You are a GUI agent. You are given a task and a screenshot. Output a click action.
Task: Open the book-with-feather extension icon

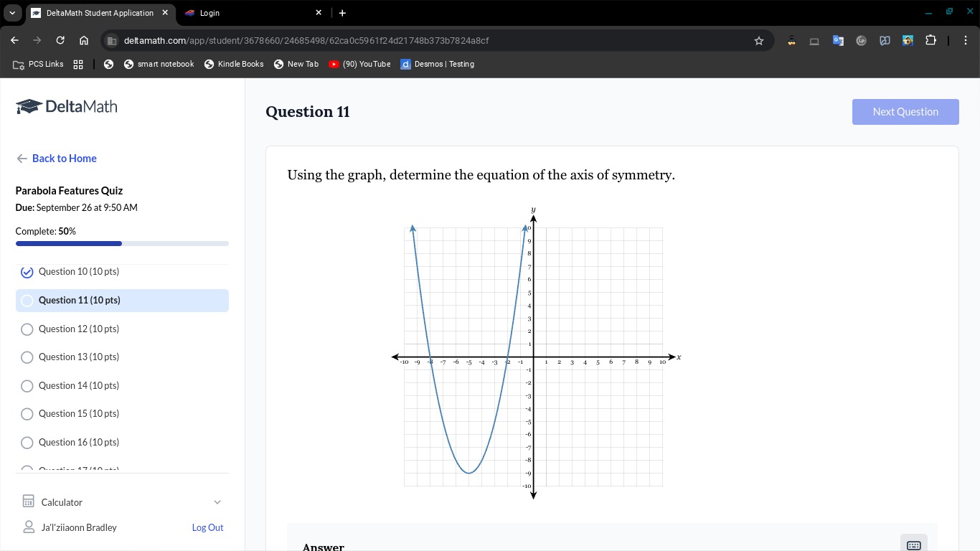click(885, 40)
